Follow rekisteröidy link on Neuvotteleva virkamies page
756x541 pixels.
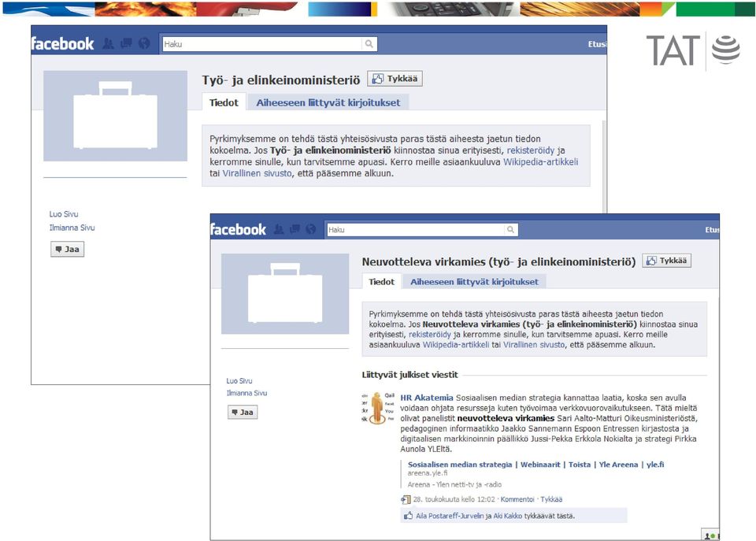coord(430,335)
